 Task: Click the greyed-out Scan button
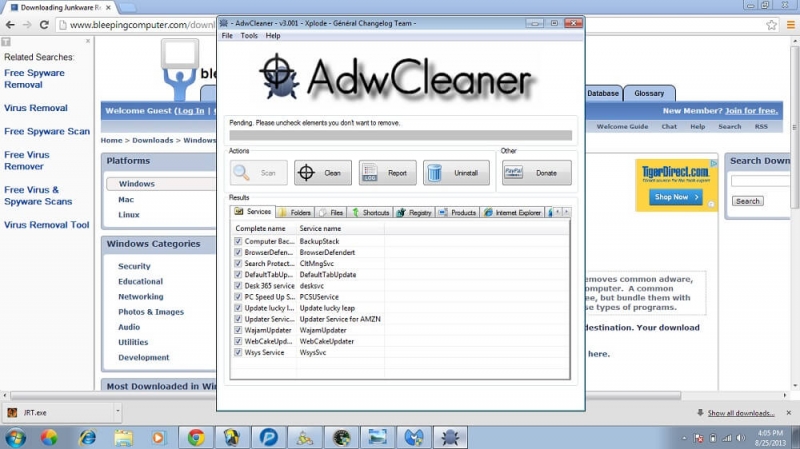point(258,173)
